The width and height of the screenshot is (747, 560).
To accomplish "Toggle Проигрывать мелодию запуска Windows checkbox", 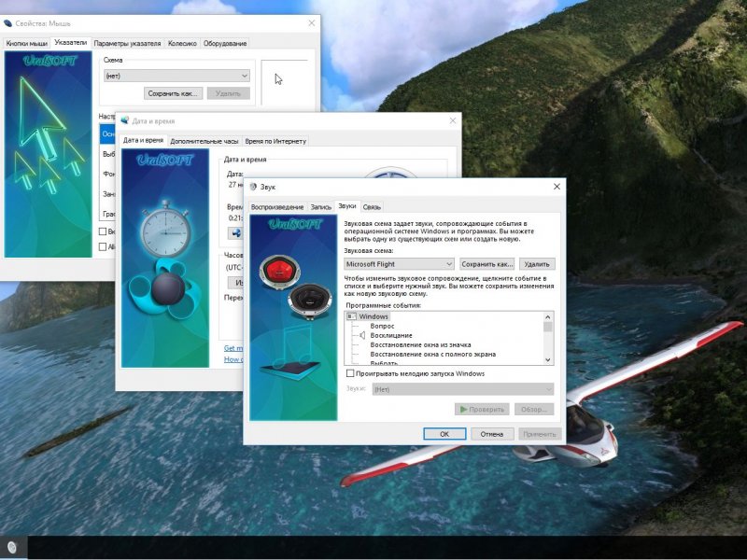I will 350,373.
